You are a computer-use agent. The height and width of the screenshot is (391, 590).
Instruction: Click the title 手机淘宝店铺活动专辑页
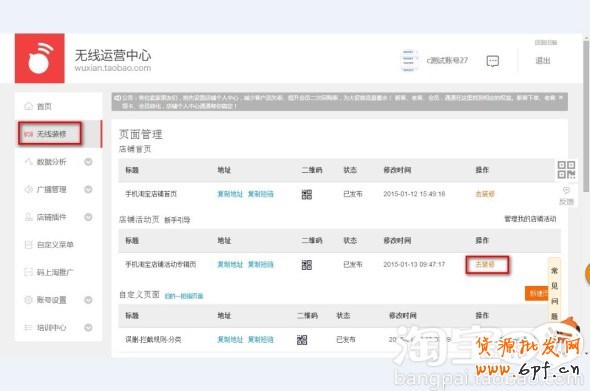click(161, 265)
